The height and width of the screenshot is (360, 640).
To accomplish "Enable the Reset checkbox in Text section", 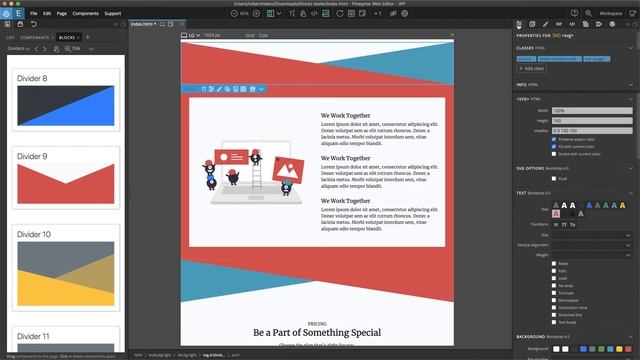I will (554, 264).
